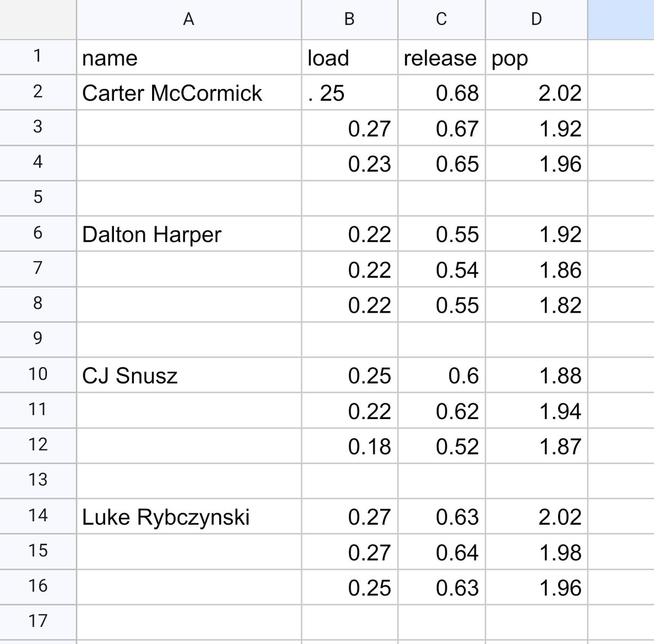Select load 0.22 in row 11

click(349, 410)
